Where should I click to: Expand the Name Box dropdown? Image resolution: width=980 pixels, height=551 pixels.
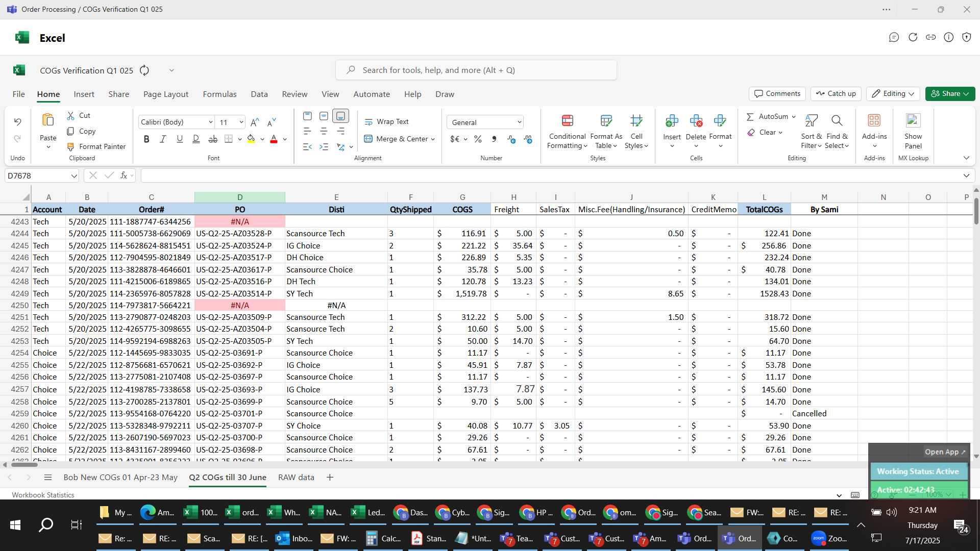point(74,176)
